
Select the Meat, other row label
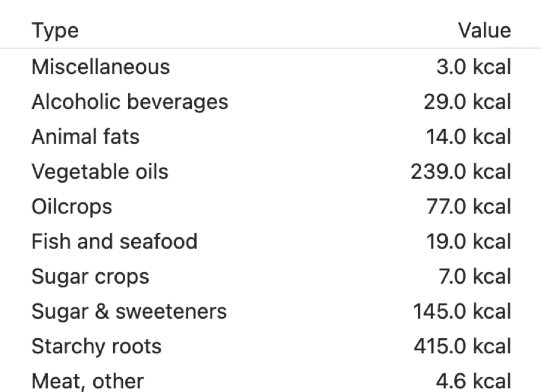[x=87, y=382]
